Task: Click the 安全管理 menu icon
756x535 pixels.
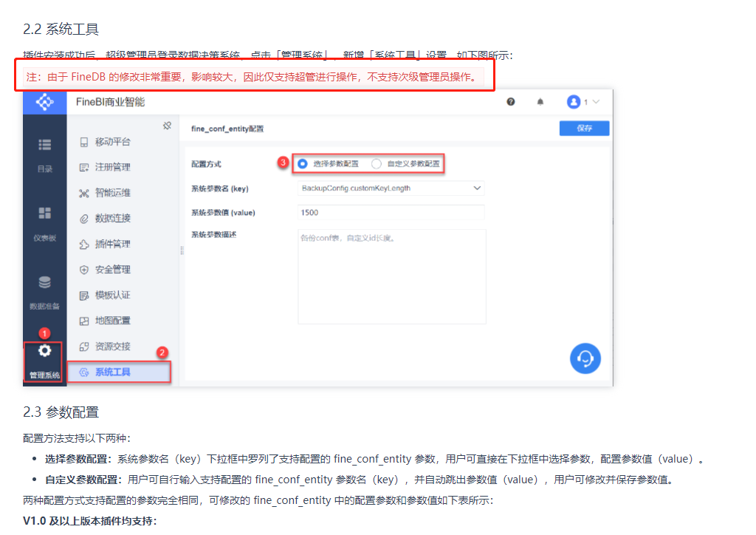Action: [84, 270]
